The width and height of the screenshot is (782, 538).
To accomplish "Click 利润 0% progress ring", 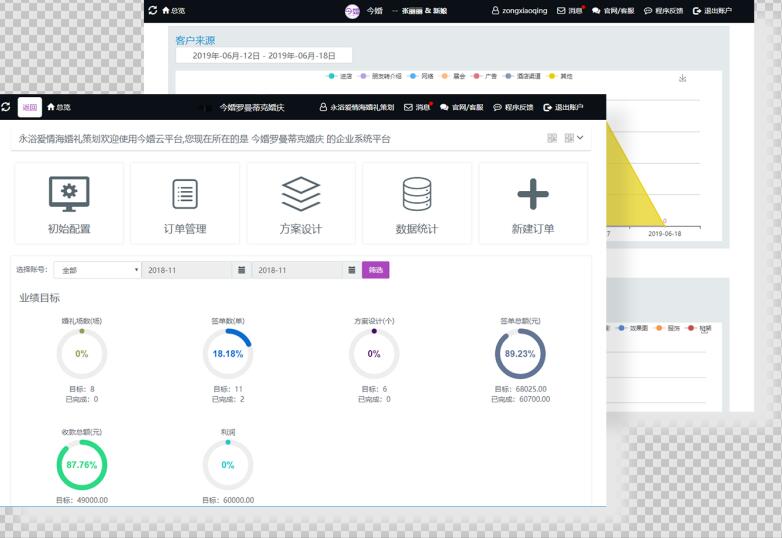I will [x=228, y=465].
